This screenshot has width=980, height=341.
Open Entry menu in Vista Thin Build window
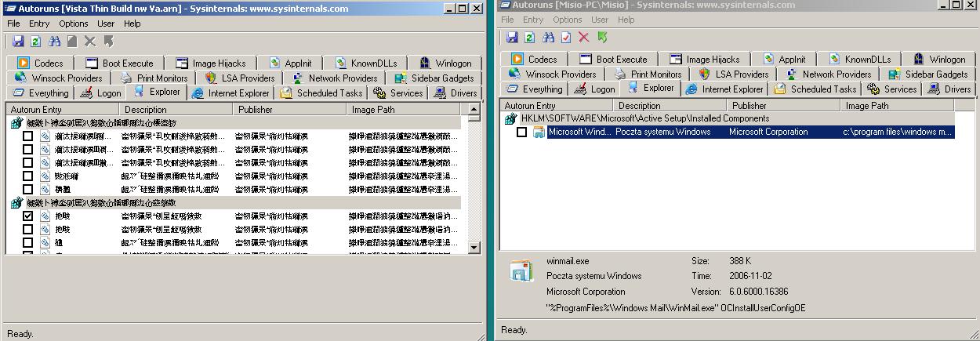pos(39,24)
